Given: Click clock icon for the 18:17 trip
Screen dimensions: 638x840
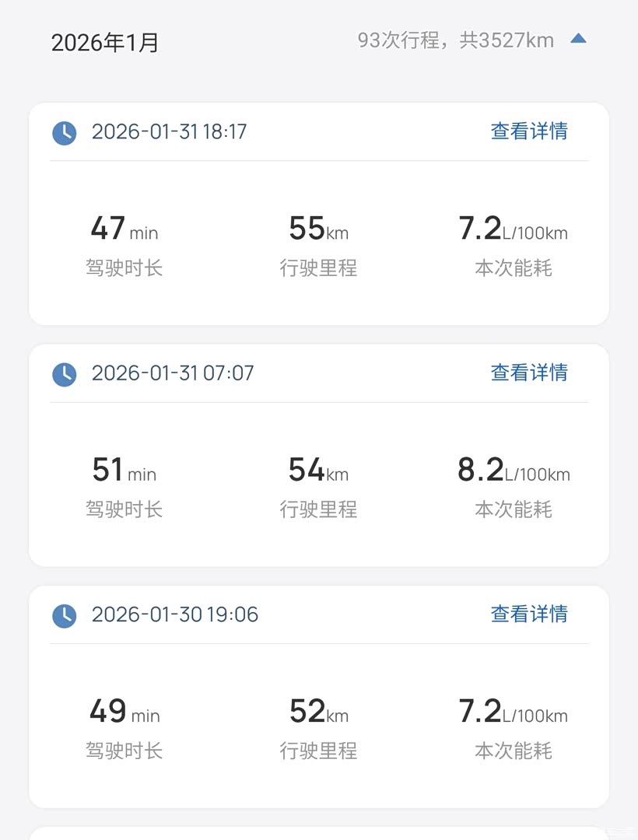Looking at the screenshot, I should click(65, 132).
